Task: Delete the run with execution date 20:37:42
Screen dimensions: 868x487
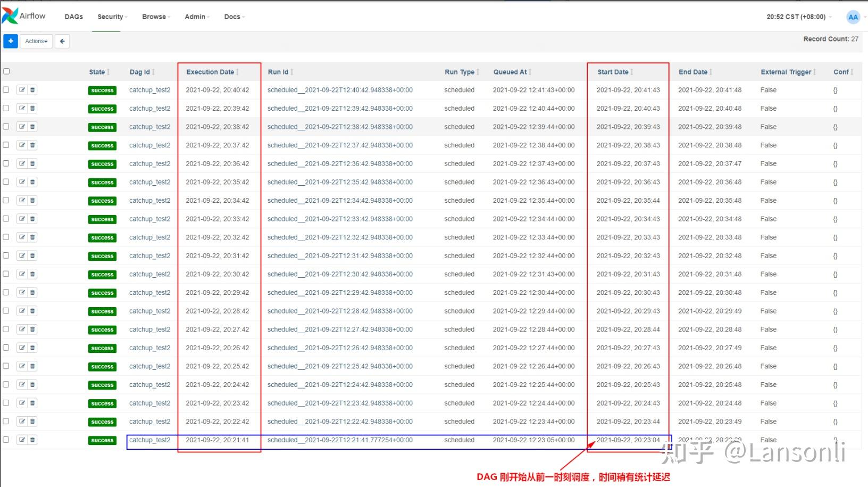Action: click(32, 145)
